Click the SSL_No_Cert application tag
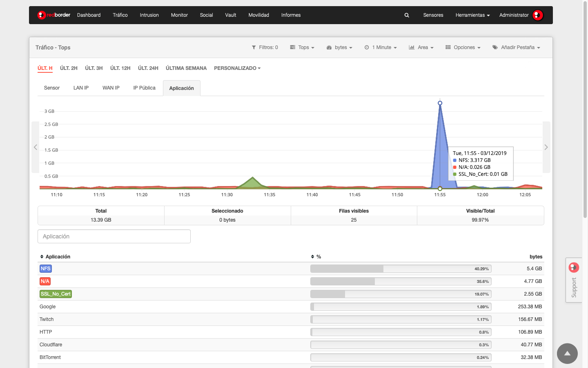 point(56,294)
